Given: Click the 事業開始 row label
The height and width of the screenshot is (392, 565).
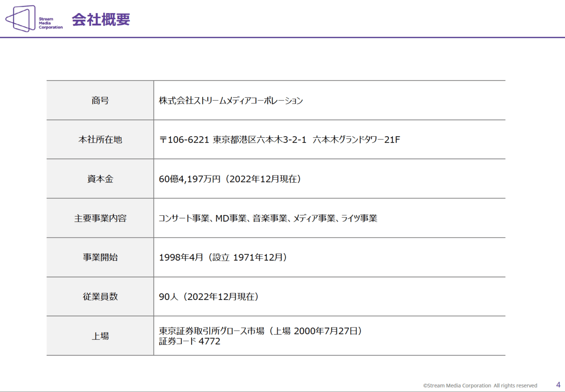Looking at the screenshot, I should pos(100,257).
